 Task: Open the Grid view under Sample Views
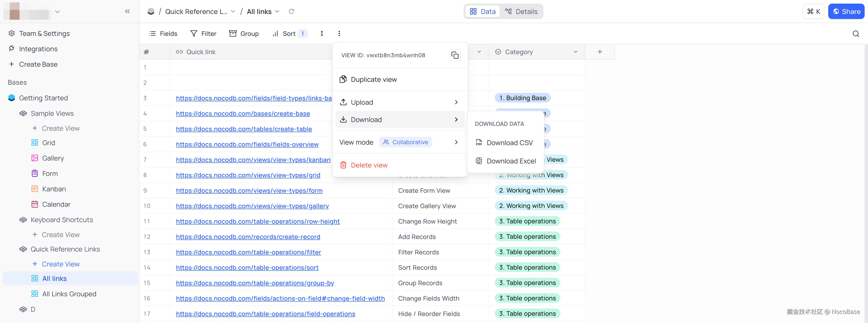pos(48,142)
